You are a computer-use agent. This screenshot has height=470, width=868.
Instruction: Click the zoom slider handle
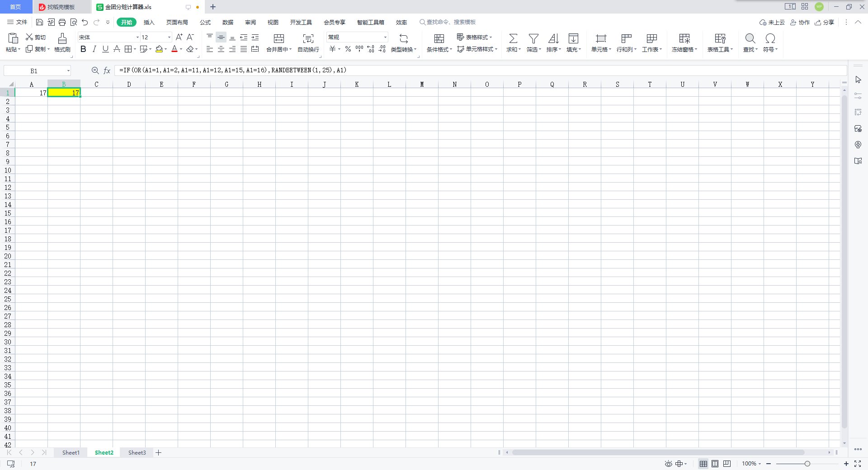click(x=807, y=464)
